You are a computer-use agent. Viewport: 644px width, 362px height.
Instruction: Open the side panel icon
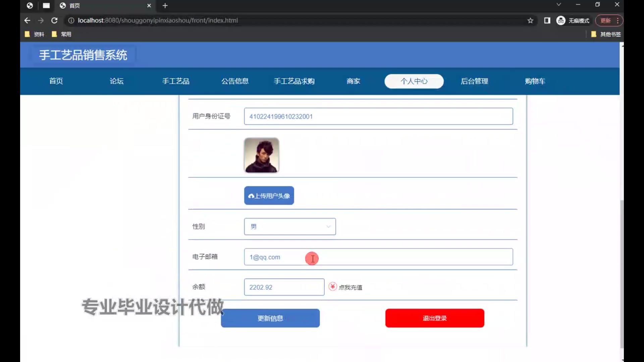pos(547,20)
